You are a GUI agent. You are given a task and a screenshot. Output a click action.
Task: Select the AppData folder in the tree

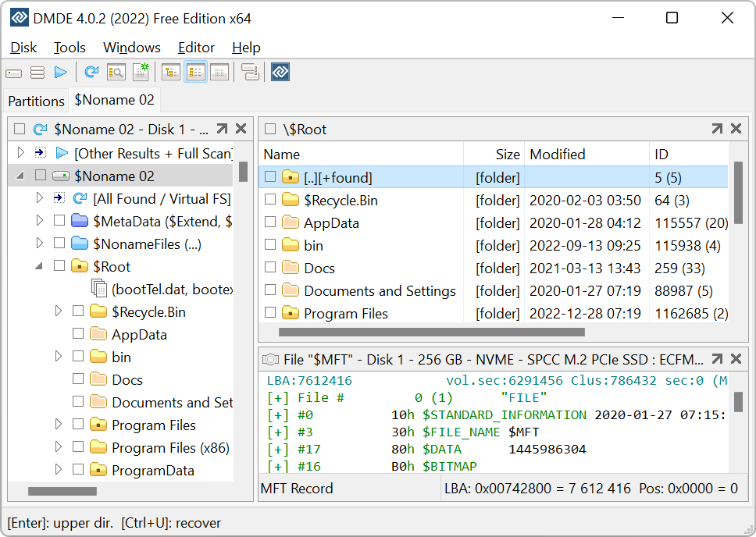pyautogui.click(x=139, y=335)
